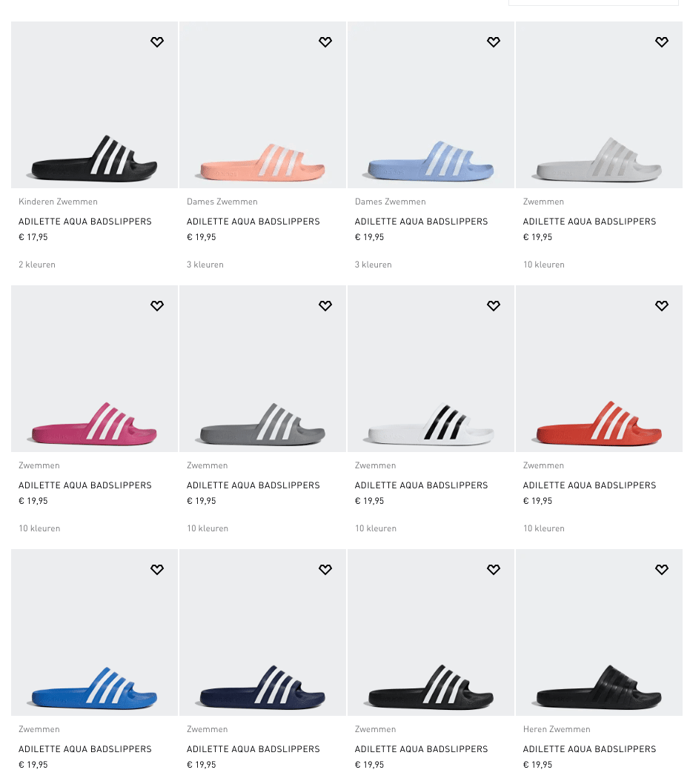The height and width of the screenshot is (784, 690).
Task: Wishlist the navy blue slipper
Action: click(x=325, y=570)
